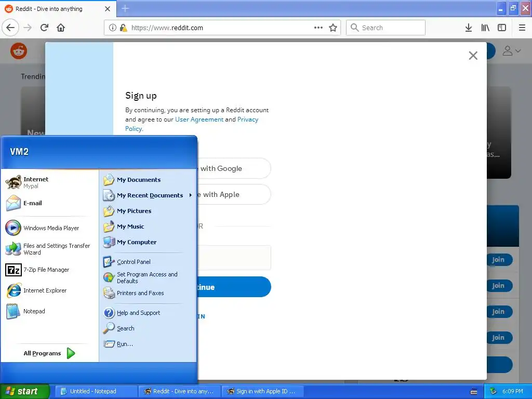The width and height of the screenshot is (532, 399).
Task: Click the Reddit logo icon
Action: [19, 51]
